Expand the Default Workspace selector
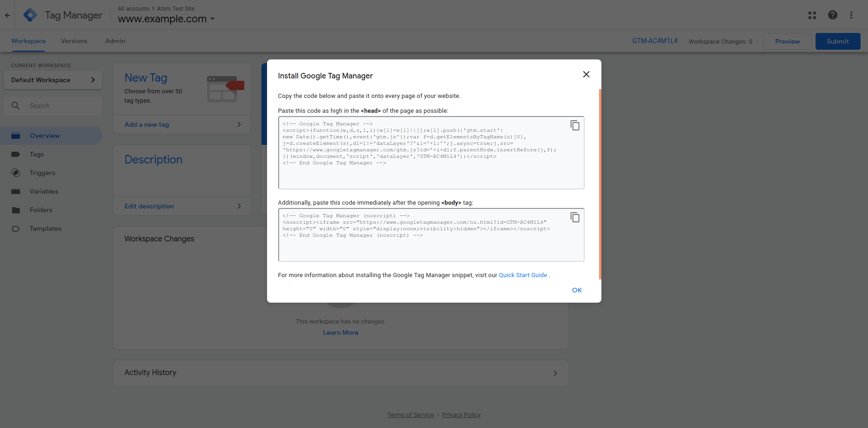 click(53, 80)
